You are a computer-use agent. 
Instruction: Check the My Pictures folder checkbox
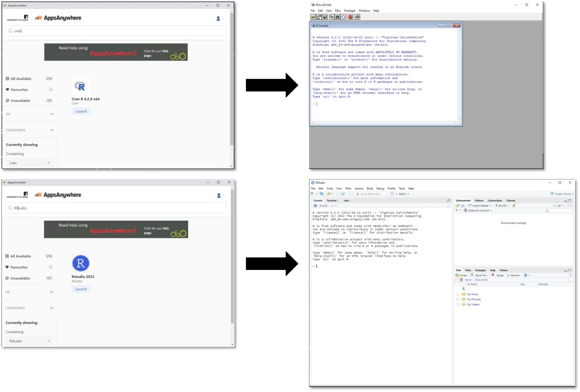458,299
